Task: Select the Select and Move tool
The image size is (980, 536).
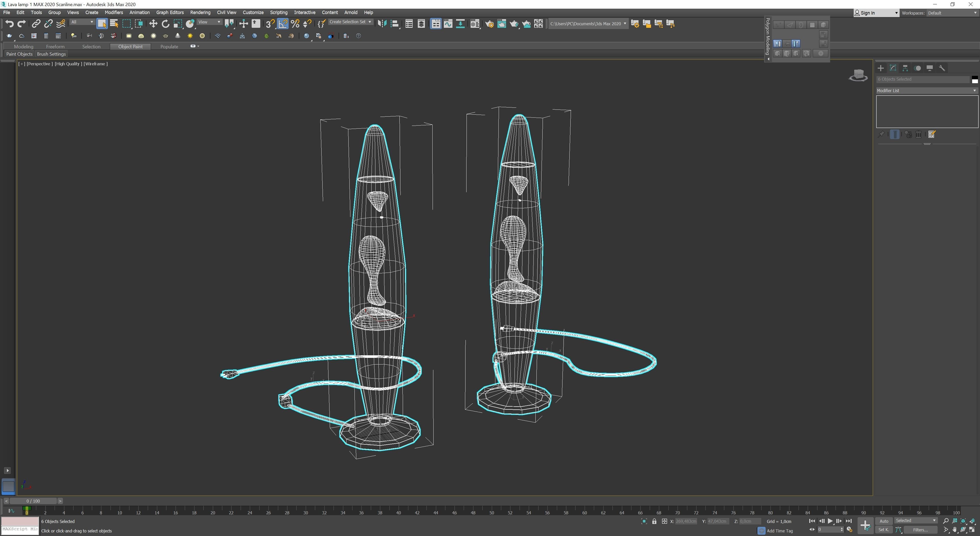Action: [x=153, y=24]
